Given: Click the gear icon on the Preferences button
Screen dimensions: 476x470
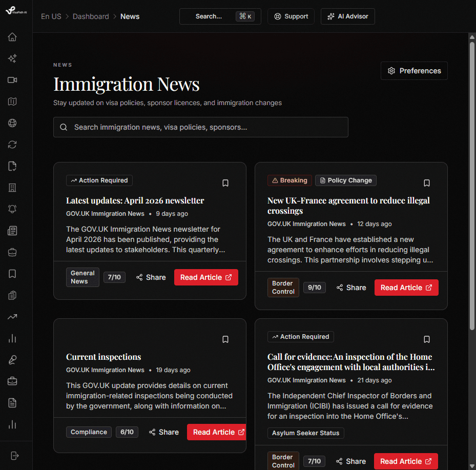Looking at the screenshot, I should point(391,71).
